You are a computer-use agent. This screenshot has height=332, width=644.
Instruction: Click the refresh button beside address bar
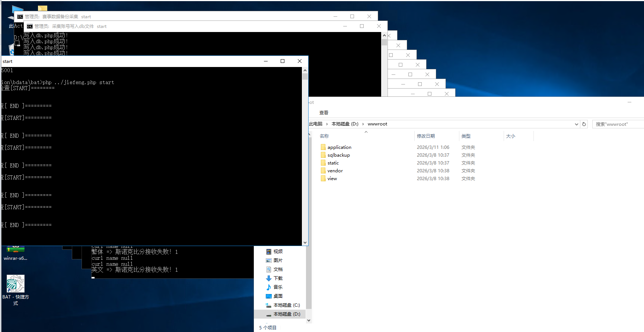point(584,124)
